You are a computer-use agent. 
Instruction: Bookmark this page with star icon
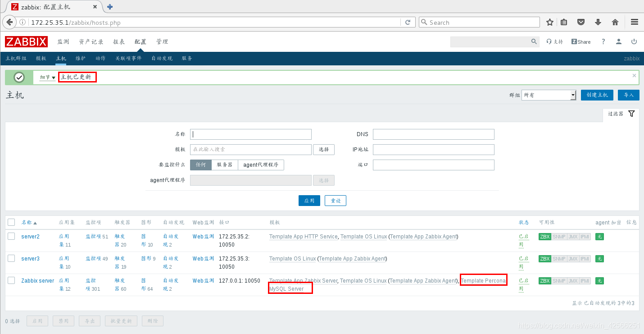coord(549,22)
